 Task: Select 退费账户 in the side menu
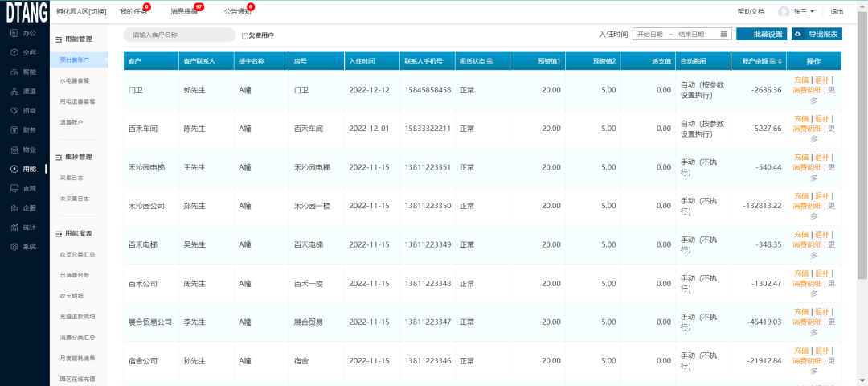tap(72, 122)
